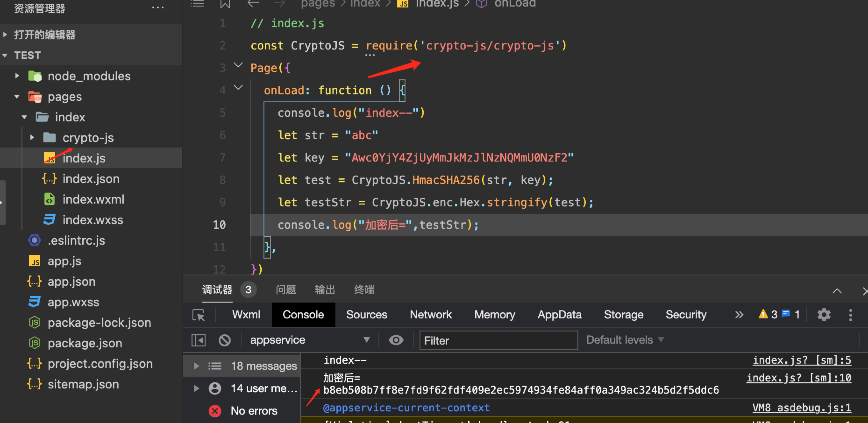This screenshot has height=423, width=868.
Task: Toggle the live expression eye icon
Action: [x=396, y=340]
